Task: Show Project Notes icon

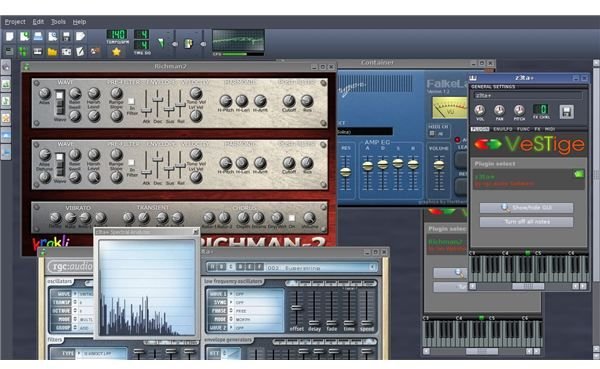Action: [80, 51]
